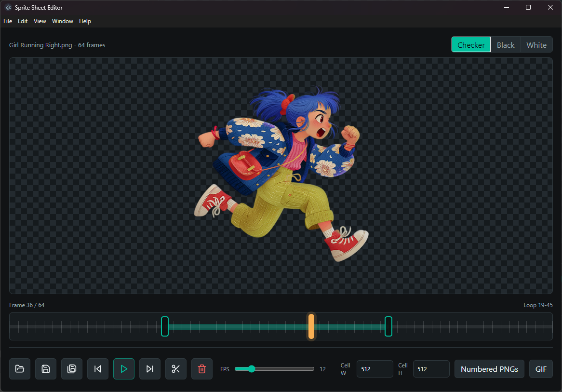Screen dimensions: 562x392
Task: Click the scissors trim icon
Action: pos(176,369)
